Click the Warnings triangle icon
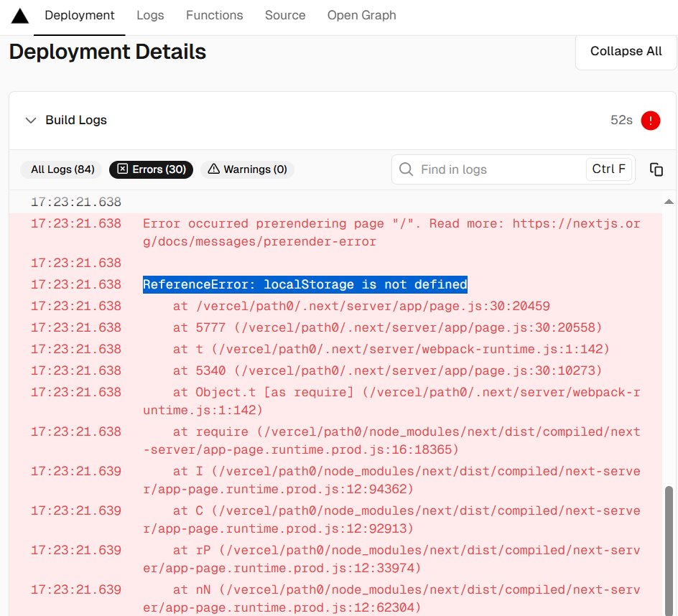678x616 pixels. coord(213,169)
